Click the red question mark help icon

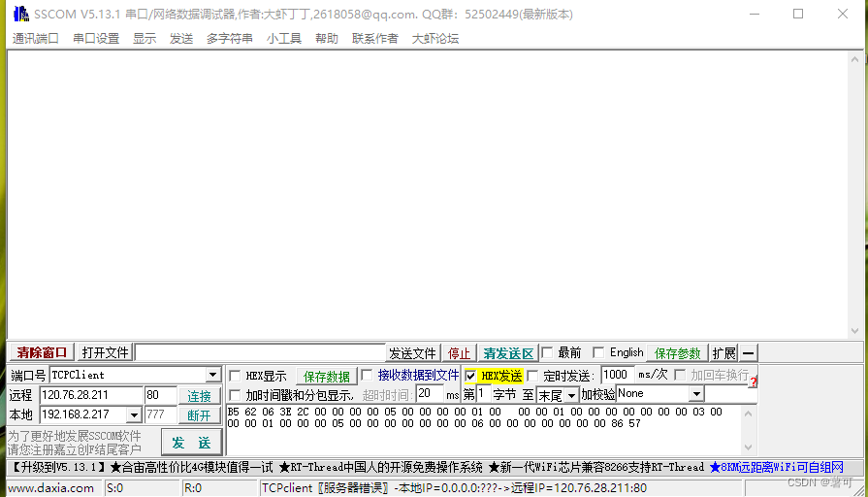point(754,381)
